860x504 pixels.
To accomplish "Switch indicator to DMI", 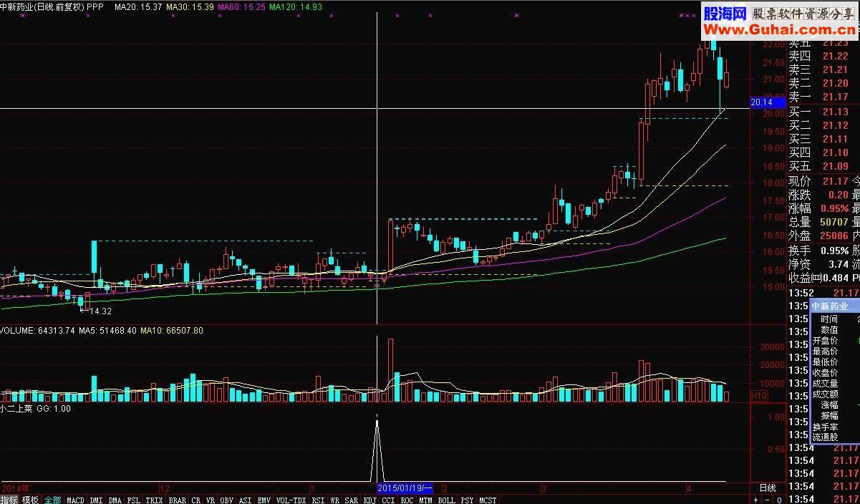I will pos(96,500).
